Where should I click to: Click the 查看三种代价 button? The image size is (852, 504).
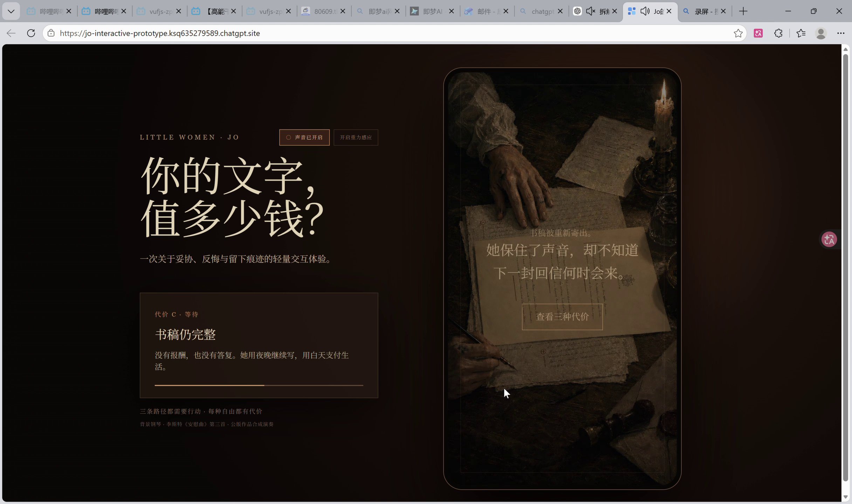point(562,317)
